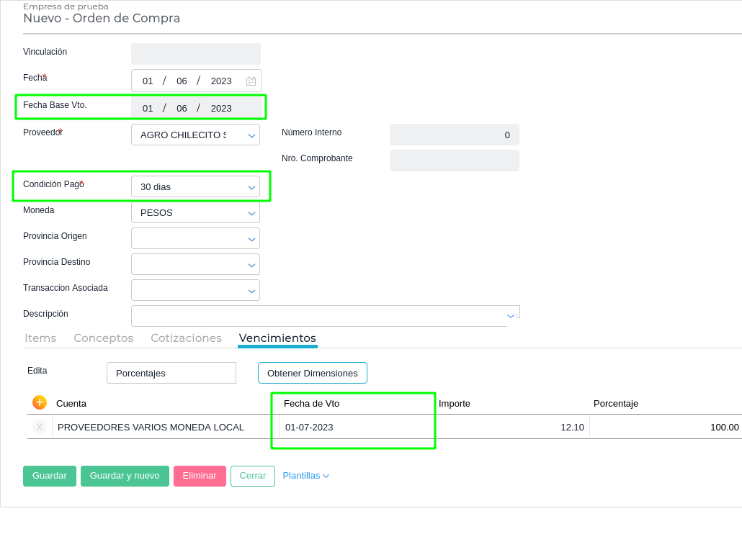Switch to the Items tab
Viewport: 742px width, 560px height.
40,338
